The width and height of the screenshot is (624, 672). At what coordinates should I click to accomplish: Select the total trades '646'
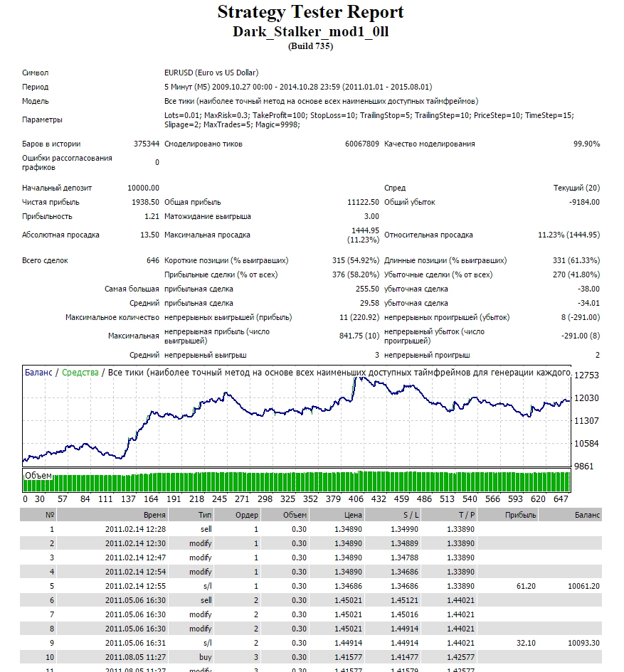coord(153,260)
